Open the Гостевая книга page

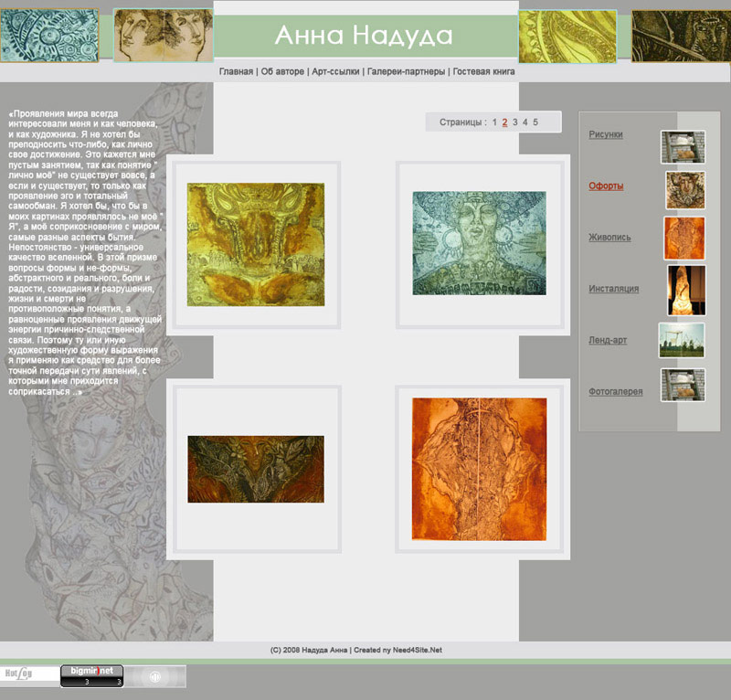pos(484,71)
